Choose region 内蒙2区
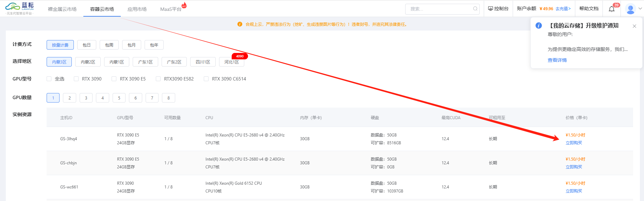This screenshot has width=644, height=201. [88, 62]
